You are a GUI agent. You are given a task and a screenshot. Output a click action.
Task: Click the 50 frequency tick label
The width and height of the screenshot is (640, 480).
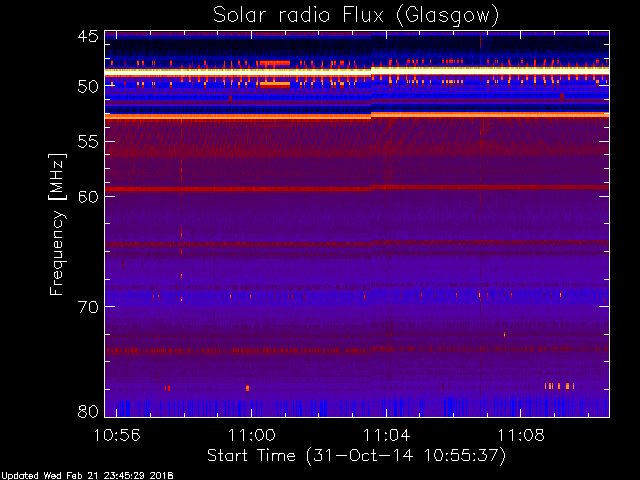88,87
